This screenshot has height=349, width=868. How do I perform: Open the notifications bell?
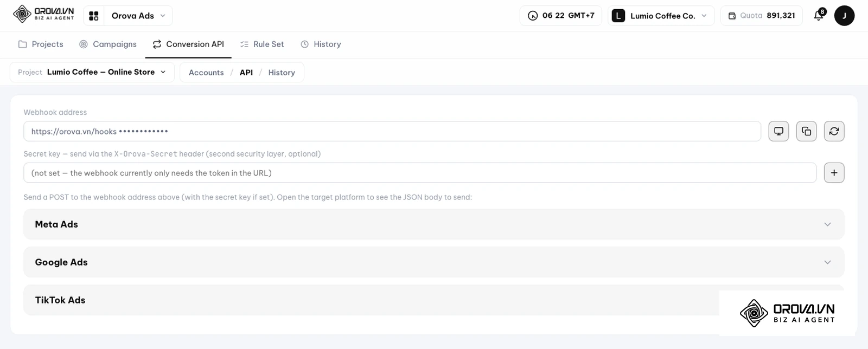[x=819, y=15]
